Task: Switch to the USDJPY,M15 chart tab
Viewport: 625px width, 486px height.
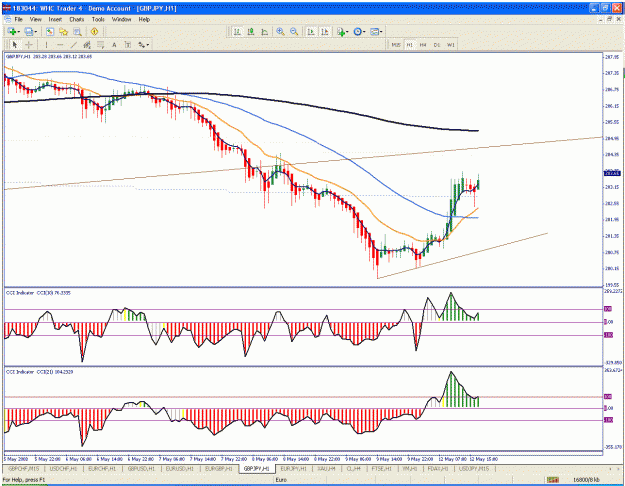Action: (x=474, y=468)
